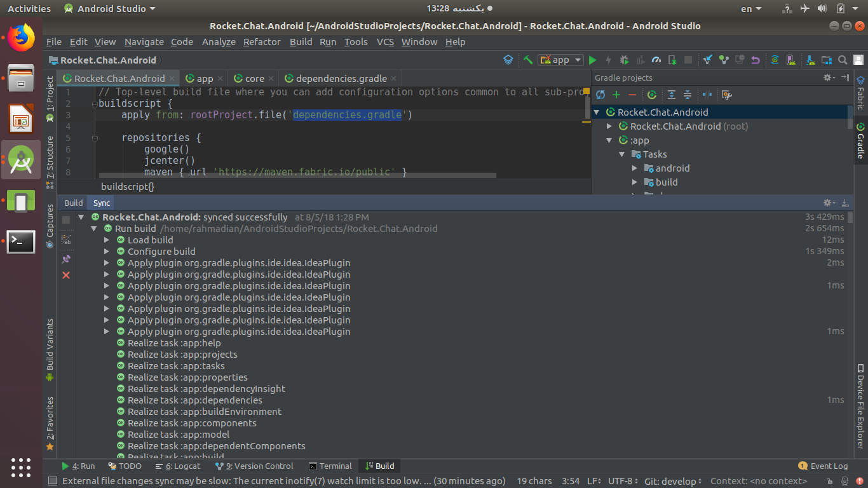Toggle view mode icon in Build panel
Screen dimensions: 868x488
[x=66, y=240]
